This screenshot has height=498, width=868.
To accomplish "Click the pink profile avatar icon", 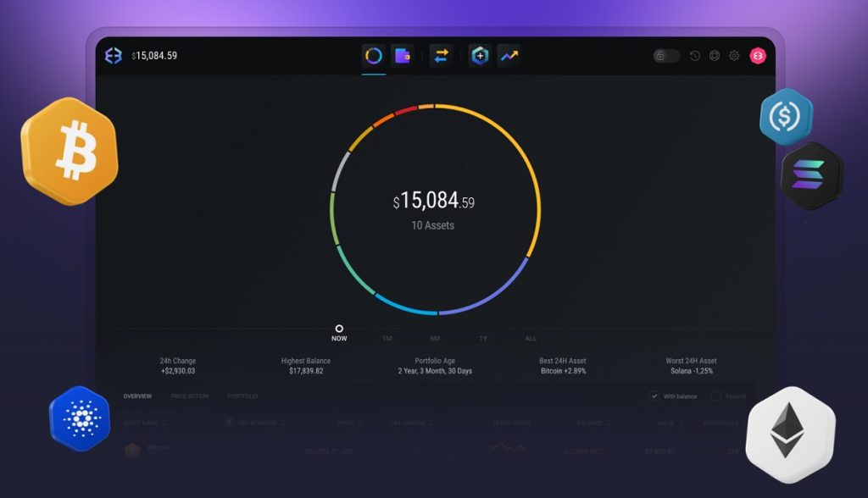I will [759, 55].
